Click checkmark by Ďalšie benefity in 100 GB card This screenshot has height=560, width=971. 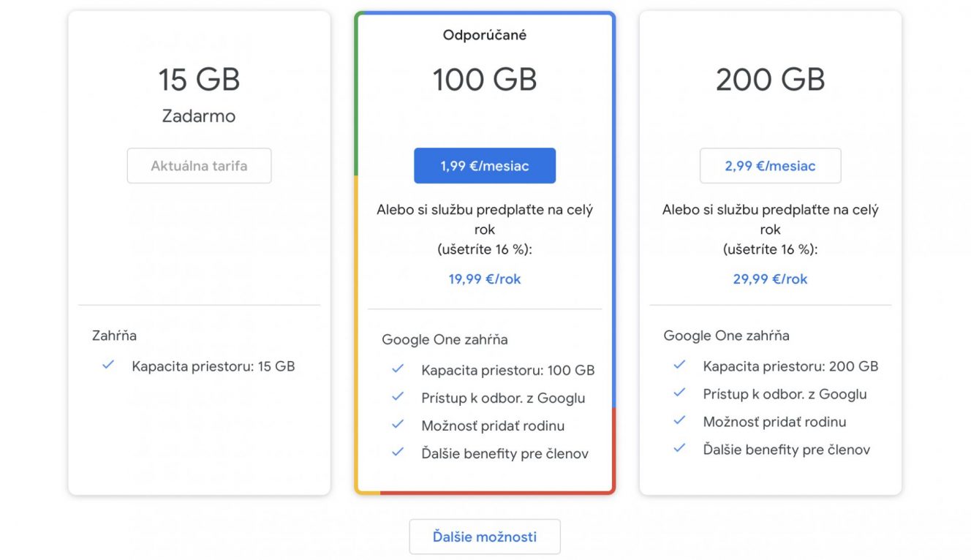click(x=398, y=452)
